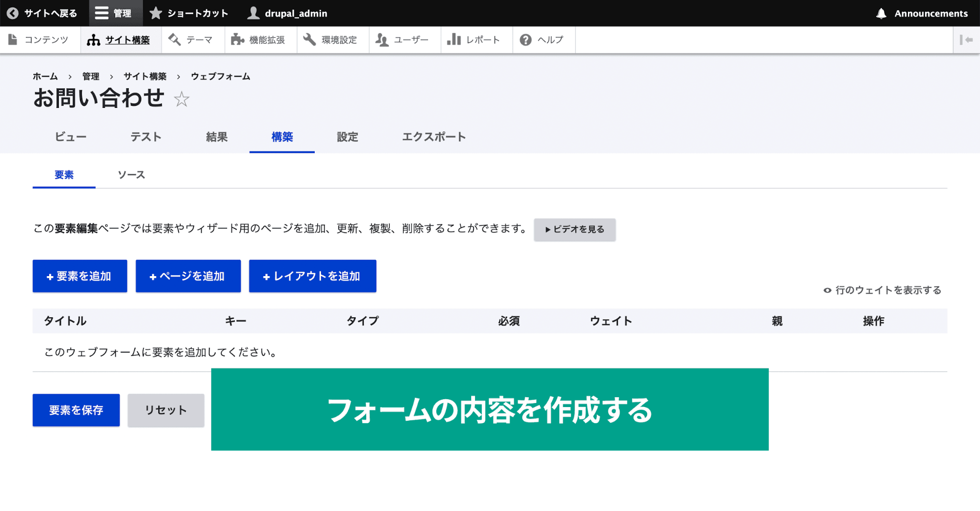Toggle the 管理 hamburger menu
Screen dimensions: 980x511
coord(115,13)
